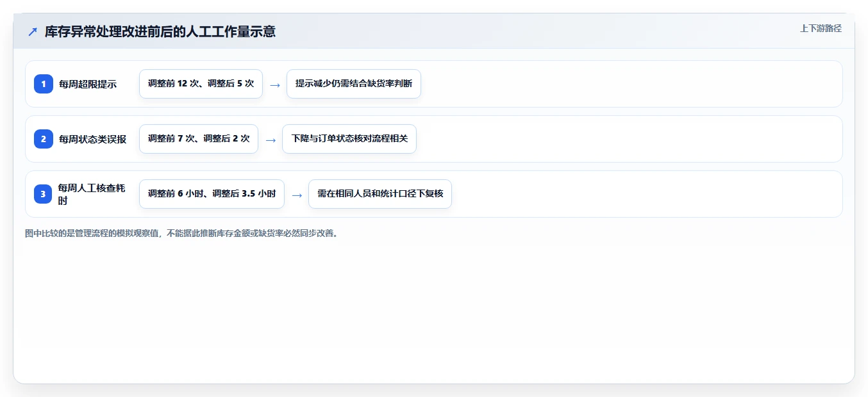Select the number 1 step badge
This screenshot has width=868, height=397.
44,84
